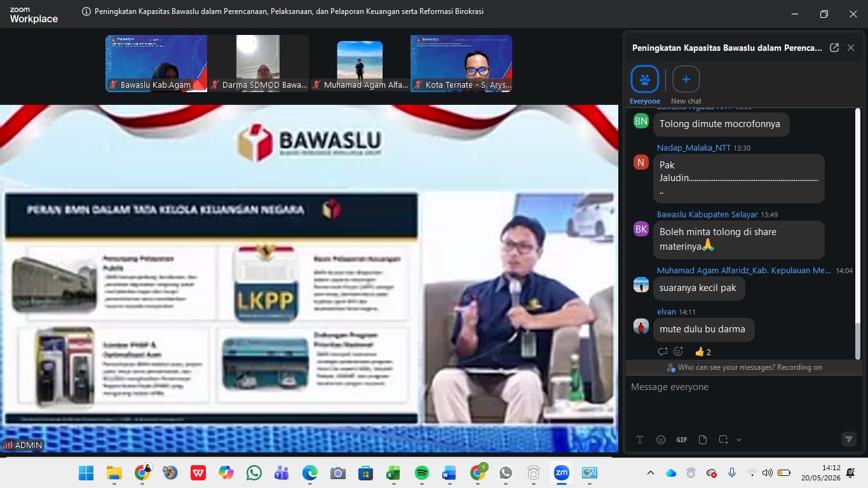Open Microsoft Edge from the taskbar
Viewport: 868px width, 488px height.
click(x=309, y=473)
